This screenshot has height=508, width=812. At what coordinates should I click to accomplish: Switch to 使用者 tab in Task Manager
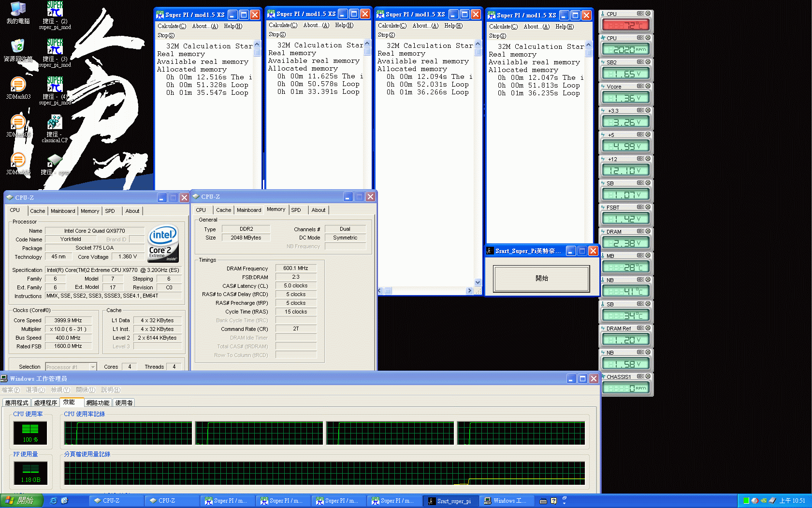[124, 403]
